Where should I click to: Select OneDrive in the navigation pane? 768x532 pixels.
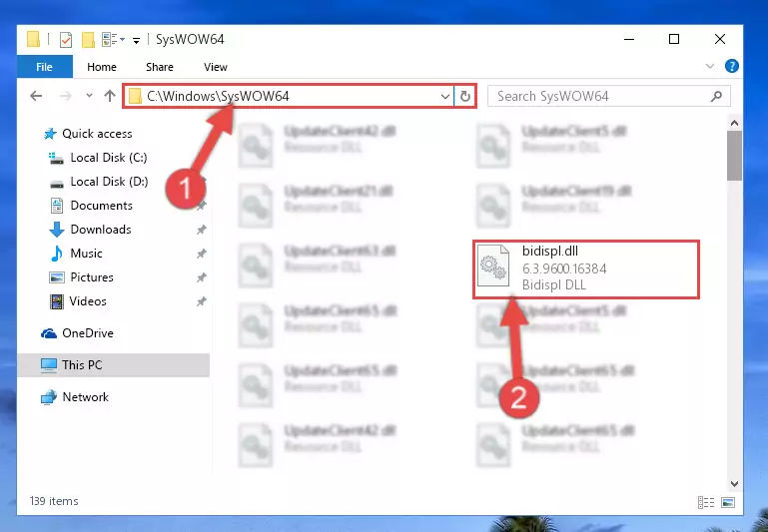[x=88, y=333]
